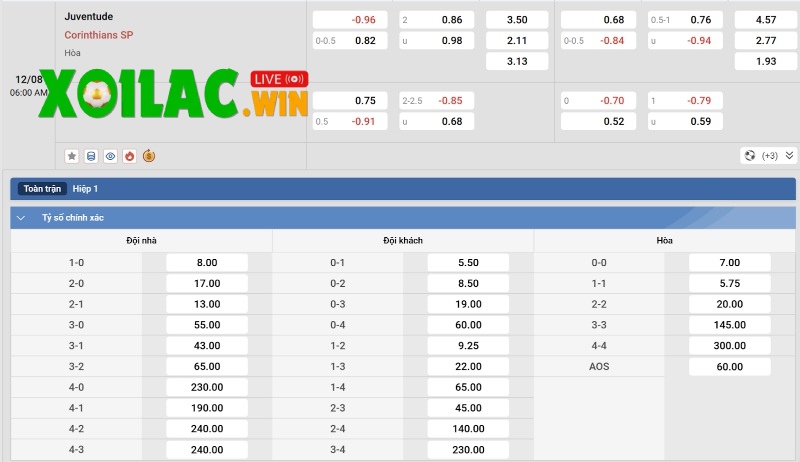Click the LIVE broadcast badge
Viewport: 800px width, 462px height.
click(279, 79)
